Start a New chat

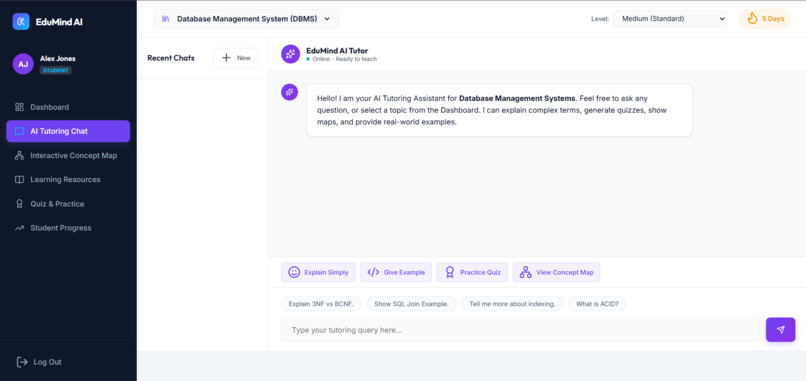click(x=235, y=58)
